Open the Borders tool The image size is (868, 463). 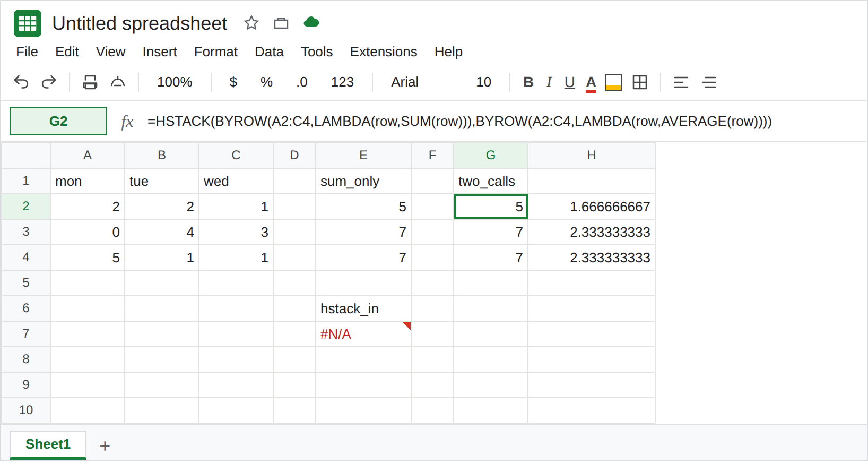(640, 82)
